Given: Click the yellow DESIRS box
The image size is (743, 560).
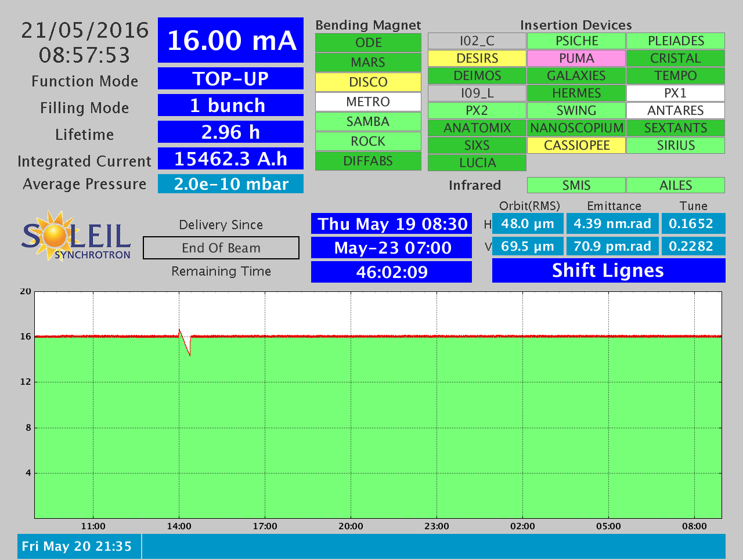Looking at the screenshot, I should click(x=477, y=59).
